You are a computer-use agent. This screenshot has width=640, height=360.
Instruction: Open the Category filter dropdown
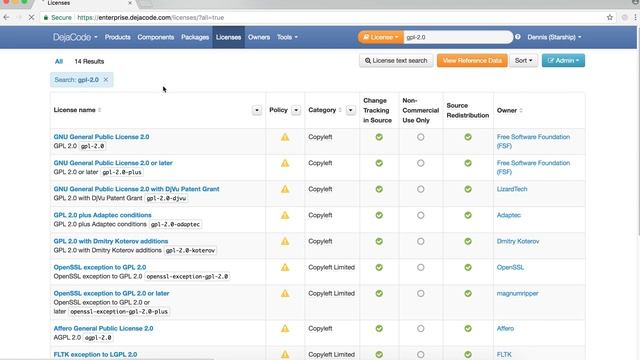click(350, 110)
